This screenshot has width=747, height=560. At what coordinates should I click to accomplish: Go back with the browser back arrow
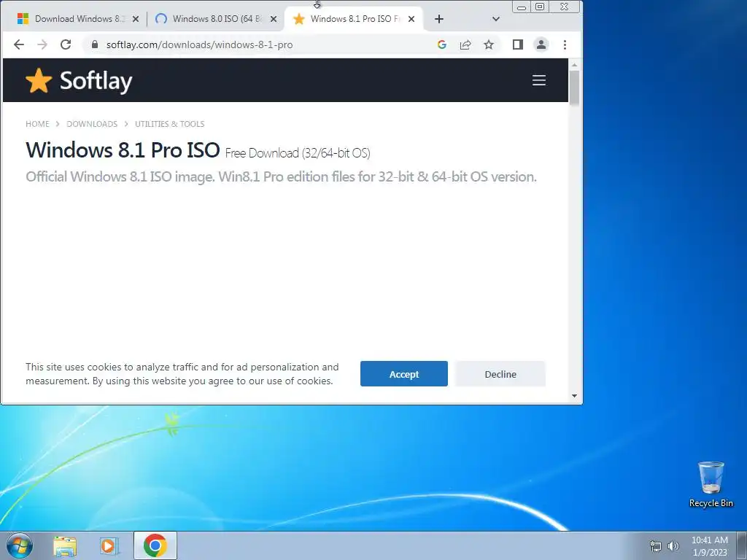pyautogui.click(x=18, y=44)
